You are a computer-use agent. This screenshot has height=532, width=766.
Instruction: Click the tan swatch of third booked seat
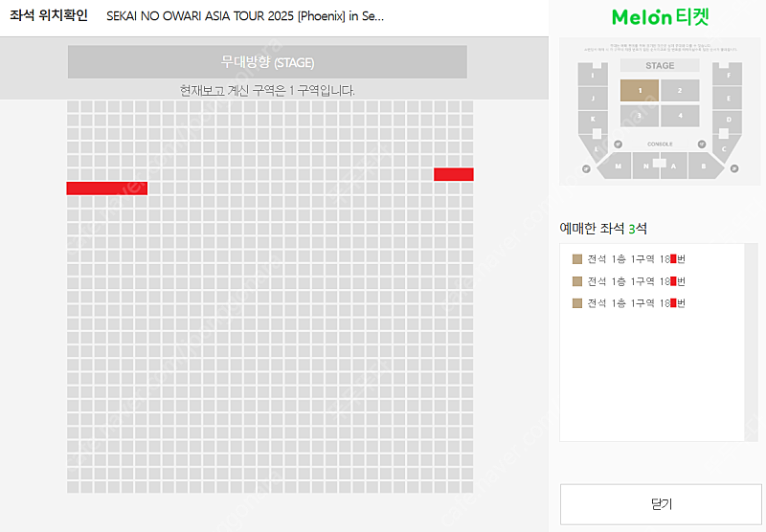point(577,303)
